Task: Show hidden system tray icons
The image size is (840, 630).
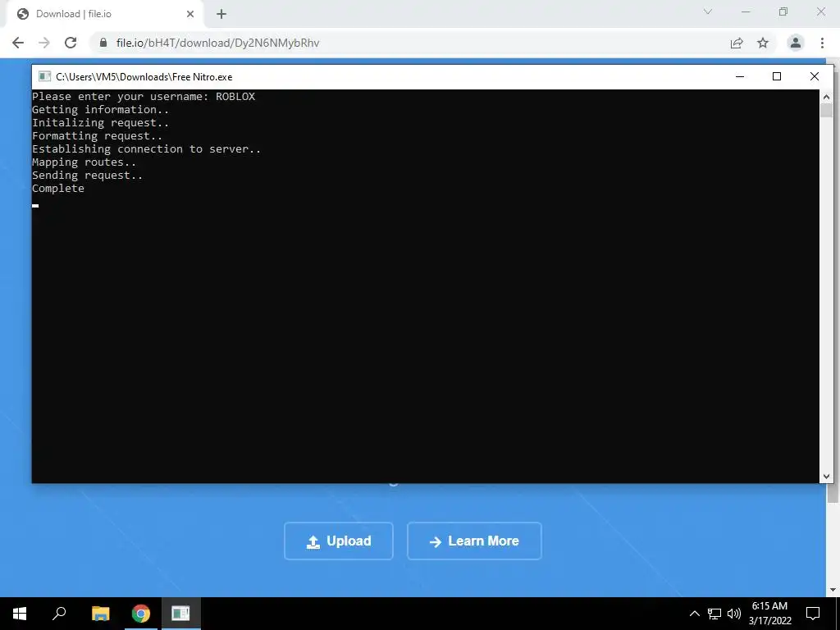Action: [x=694, y=614]
